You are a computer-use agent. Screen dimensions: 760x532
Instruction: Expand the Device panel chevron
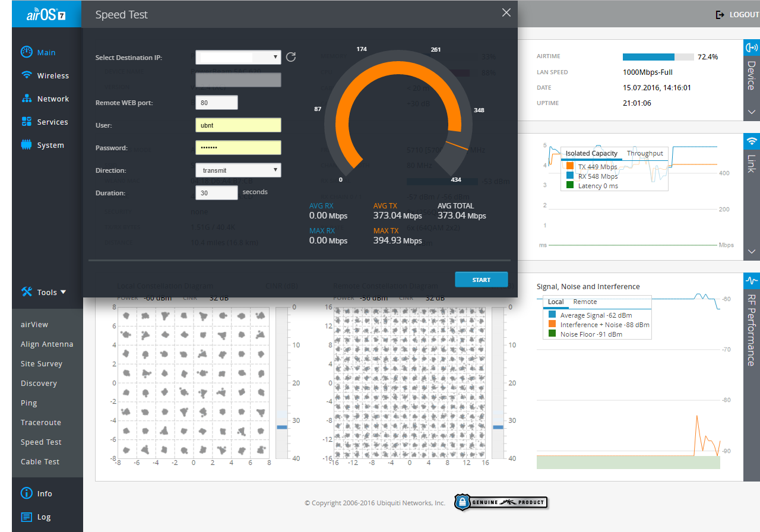pyautogui.click(x=752, y=112)
